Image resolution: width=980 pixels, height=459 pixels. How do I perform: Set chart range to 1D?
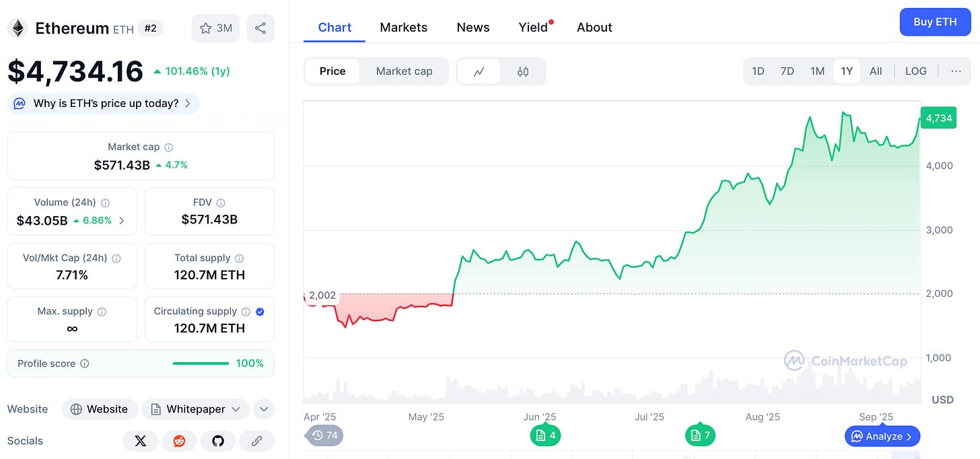758,71
